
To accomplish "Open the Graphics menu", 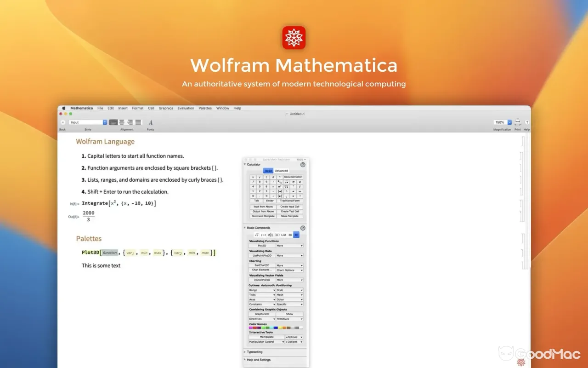I will point(166,108).
